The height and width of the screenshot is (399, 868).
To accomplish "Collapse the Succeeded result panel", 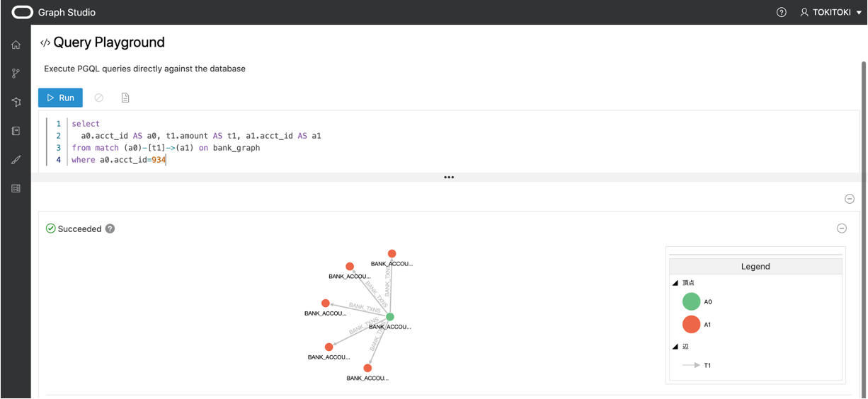I will tap(842, 228).
